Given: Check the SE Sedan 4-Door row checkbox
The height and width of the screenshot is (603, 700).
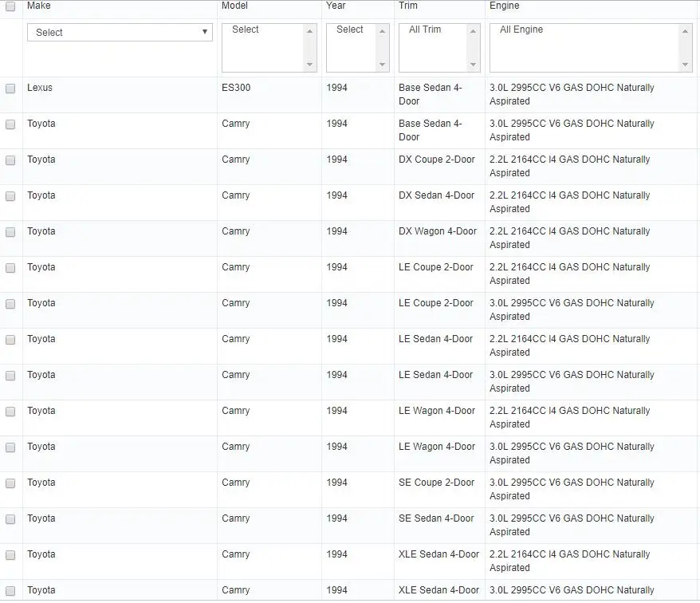Looking at the screenshot, I should click(x=10, y=519).
